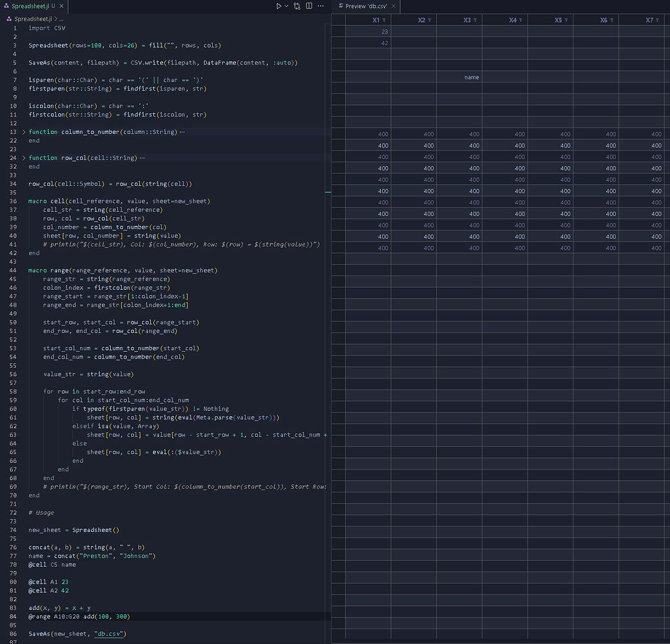Expand the column_to_number function fold
Viewport: 670px width, 644px height.
pos(24,132)
